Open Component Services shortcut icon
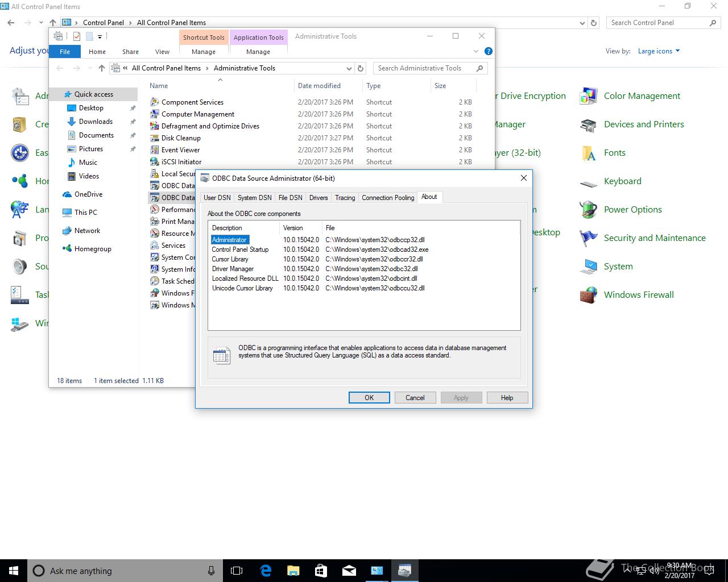728x582 pixels. [154, 102]
